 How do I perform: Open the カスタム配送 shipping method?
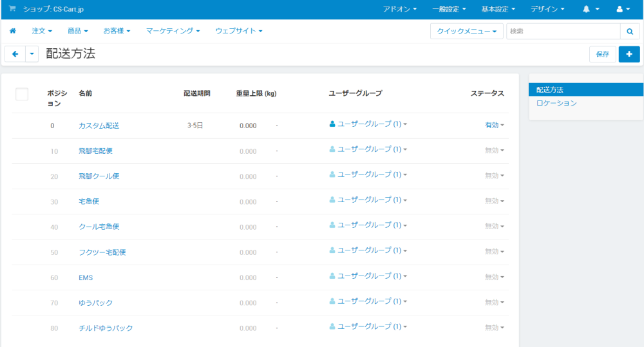tap(99, 126)
